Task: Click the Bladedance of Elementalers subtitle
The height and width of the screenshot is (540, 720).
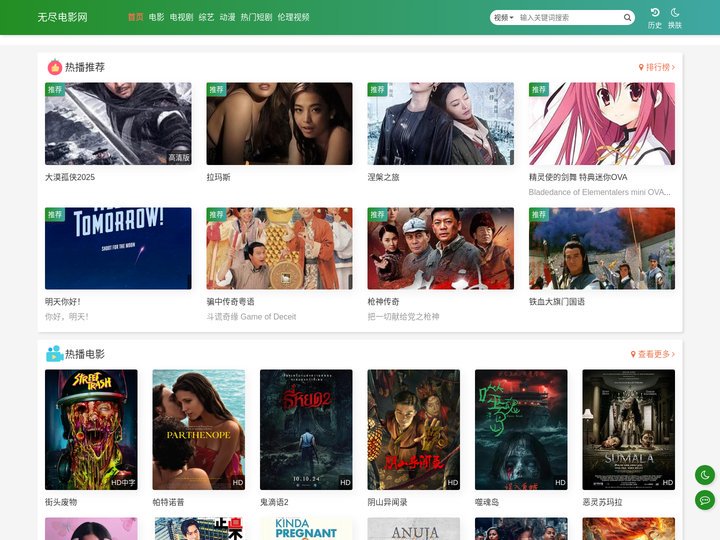Action: (599, 192)
